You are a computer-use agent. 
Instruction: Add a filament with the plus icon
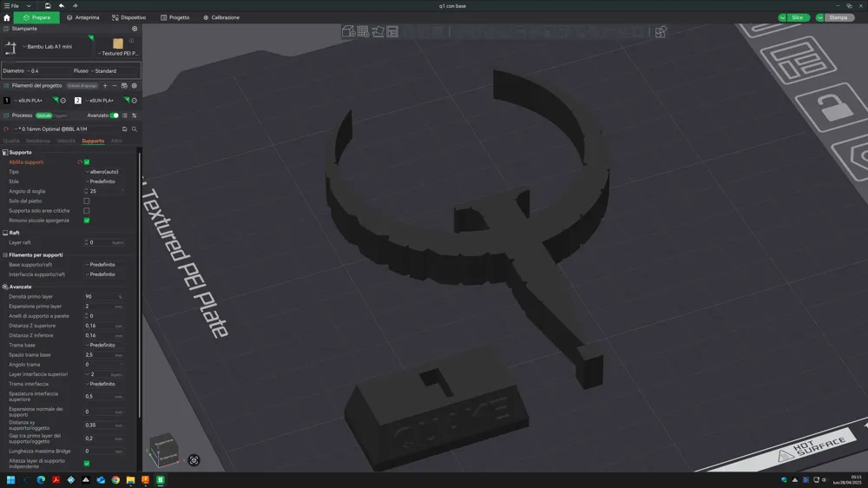[x=105, y=86]
